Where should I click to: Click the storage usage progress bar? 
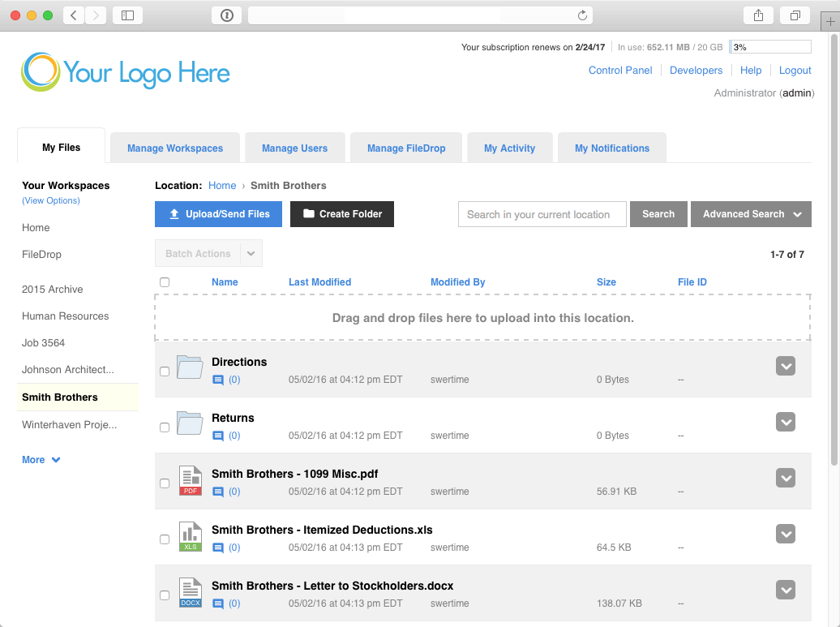click(770, 47)
